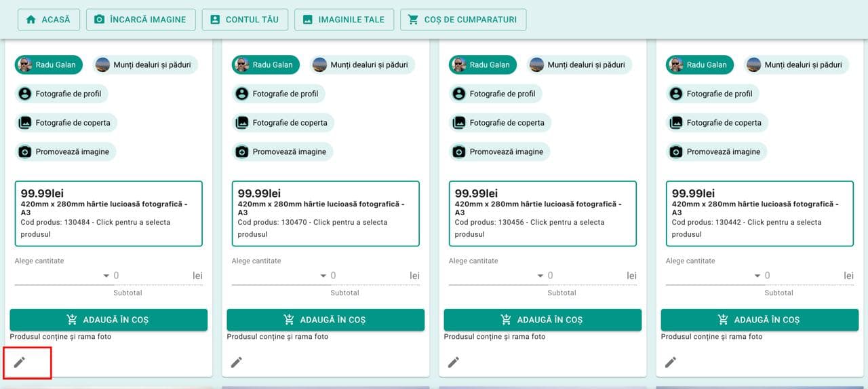The height and width of the screenshot is (389, 868).
Task: Add product 130484 to cart
Action: pyautogui.click(x=108, y=320)
